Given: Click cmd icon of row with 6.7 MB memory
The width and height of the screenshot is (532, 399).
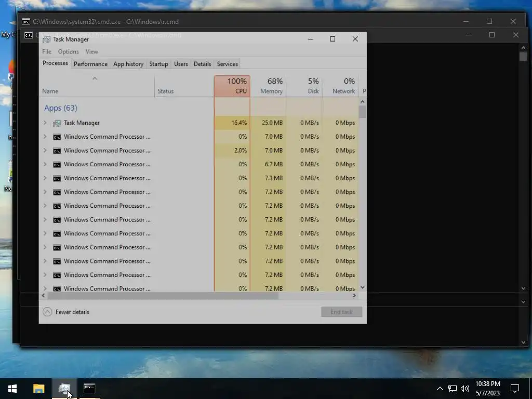Looking at the screenshot, I should click(x=57, y=165).
